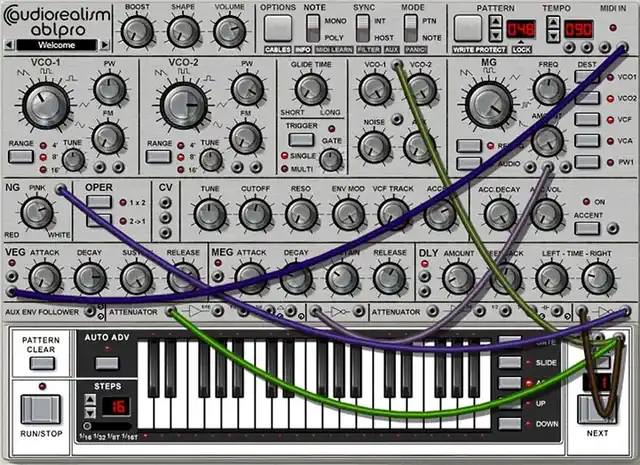Open the INFO tab
Image resolution: width=640 pixels, height=465 pixels.
coord(303,50)
